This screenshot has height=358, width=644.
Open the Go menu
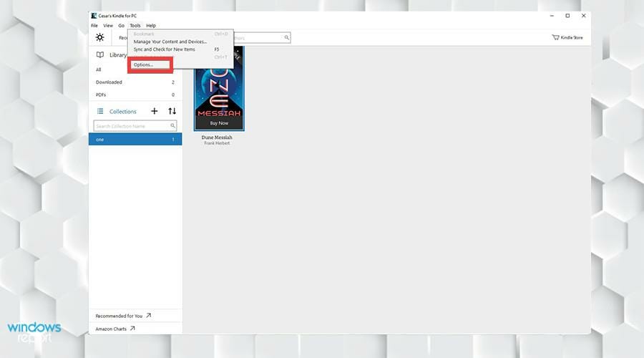click(121, 26)
